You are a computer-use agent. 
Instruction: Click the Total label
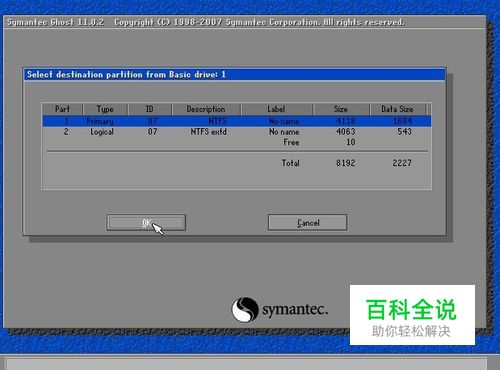(291, 163)
